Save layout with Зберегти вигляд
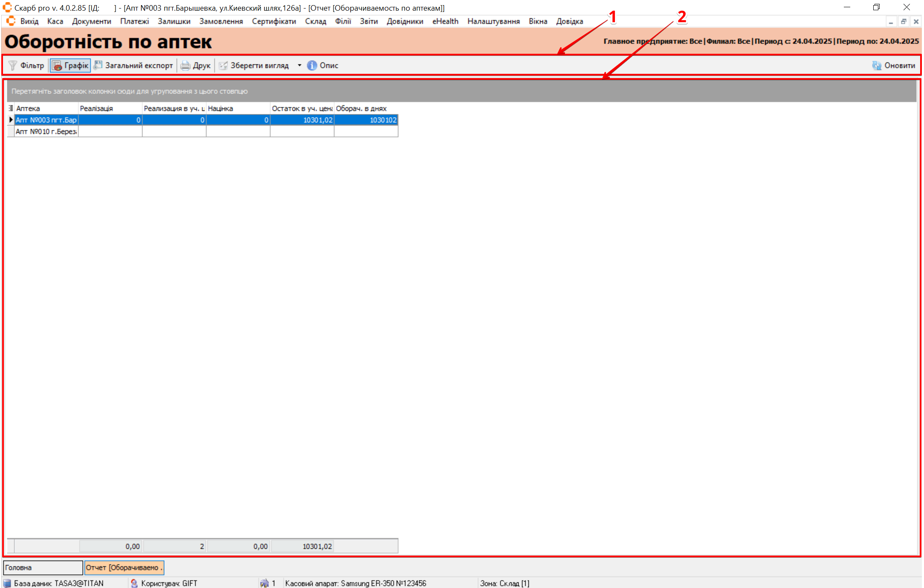This screenshot has width=924, height=588. click(x=254, y=65)
